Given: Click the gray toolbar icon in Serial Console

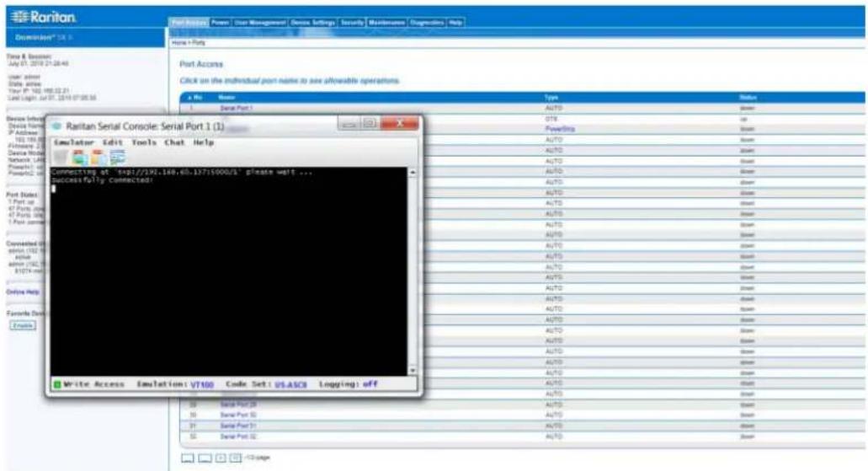Looking at the screenshot, I should pyautogui.click(x=61, y=158).
